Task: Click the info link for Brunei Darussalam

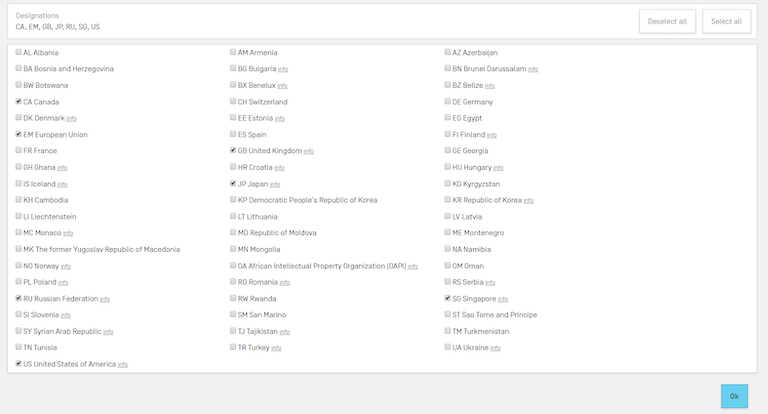Action: click(x=533, y=69)
